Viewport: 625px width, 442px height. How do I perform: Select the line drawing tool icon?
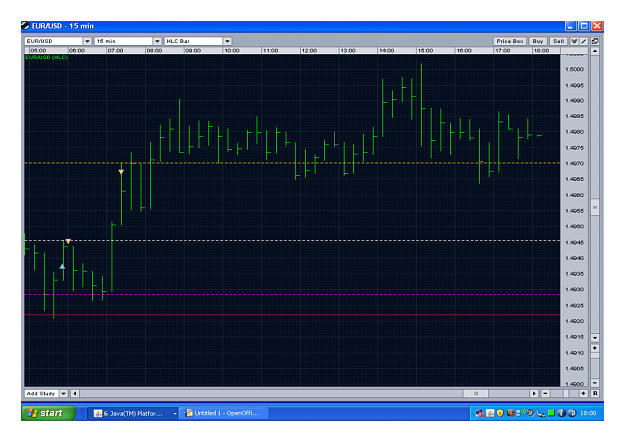584,41
